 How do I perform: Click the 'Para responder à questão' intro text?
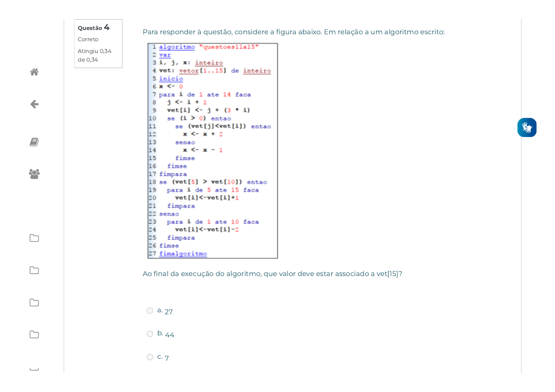pos(294,32)
